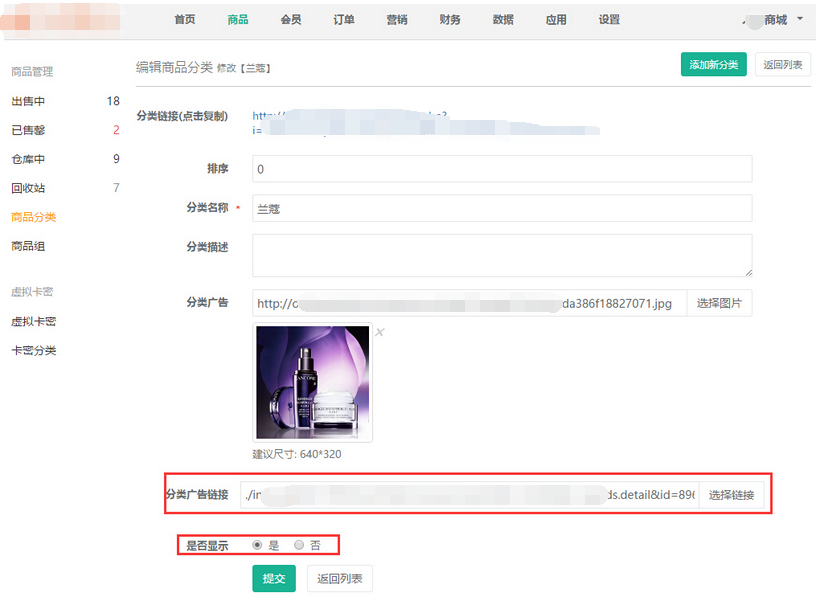Click the 分类名称 input field

(501, 208)
